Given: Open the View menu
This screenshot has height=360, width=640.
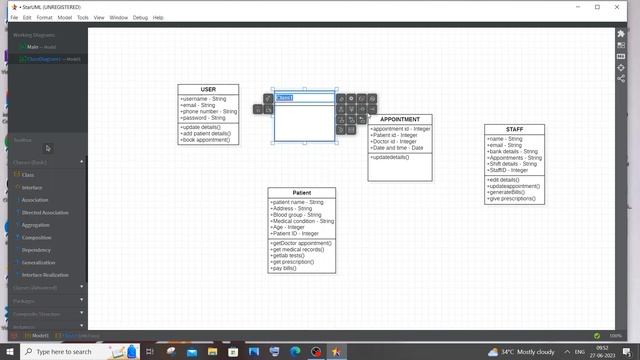Looking at the screenshot, I should (x=99, y=18).
